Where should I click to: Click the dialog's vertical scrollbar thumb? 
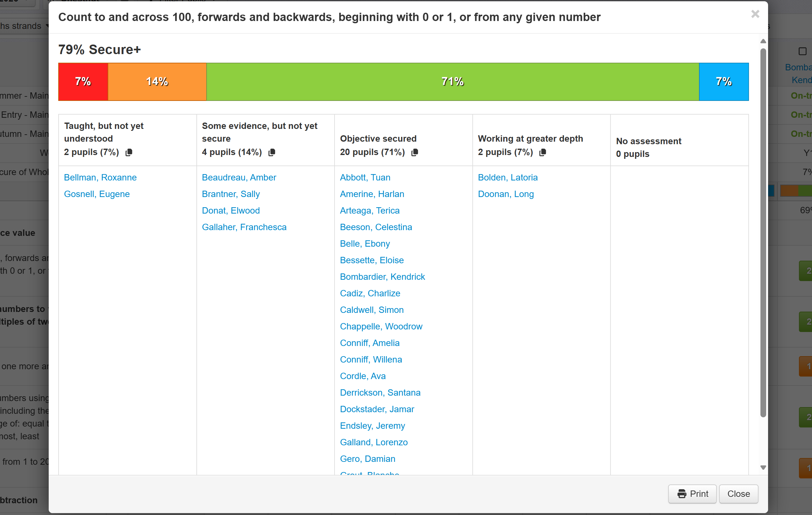(763, 233)
